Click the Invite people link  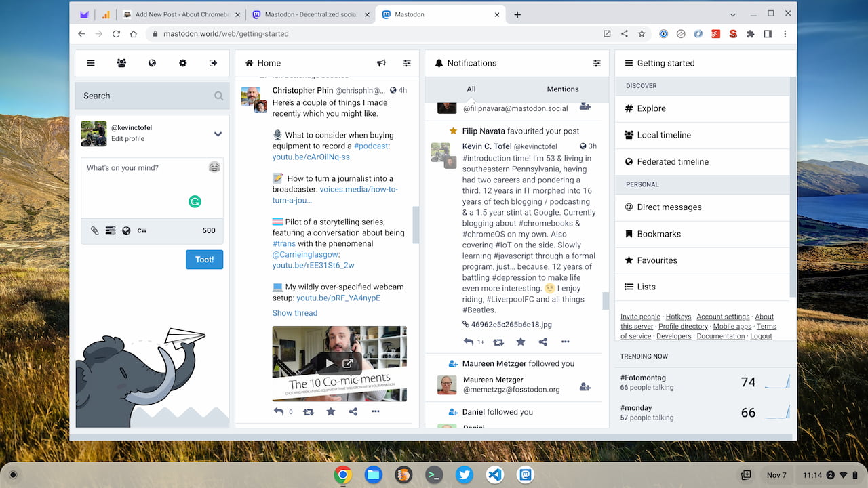pyautogui.click(x=640, y=317)
